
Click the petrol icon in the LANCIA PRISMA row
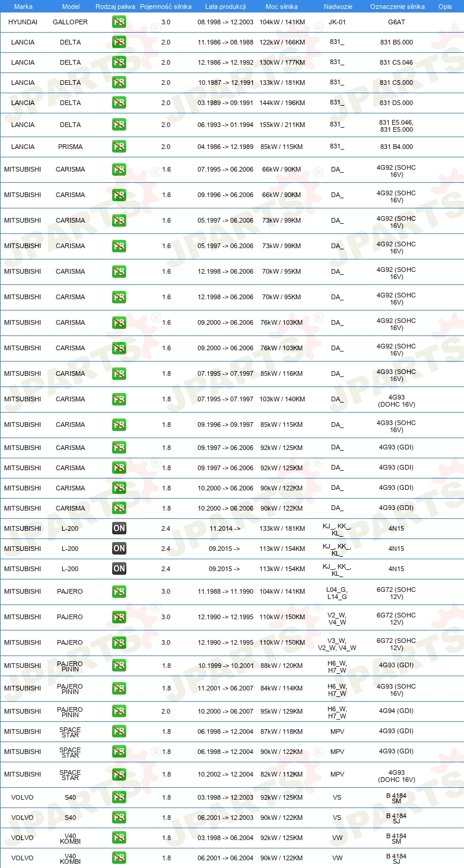click(119, 147)
